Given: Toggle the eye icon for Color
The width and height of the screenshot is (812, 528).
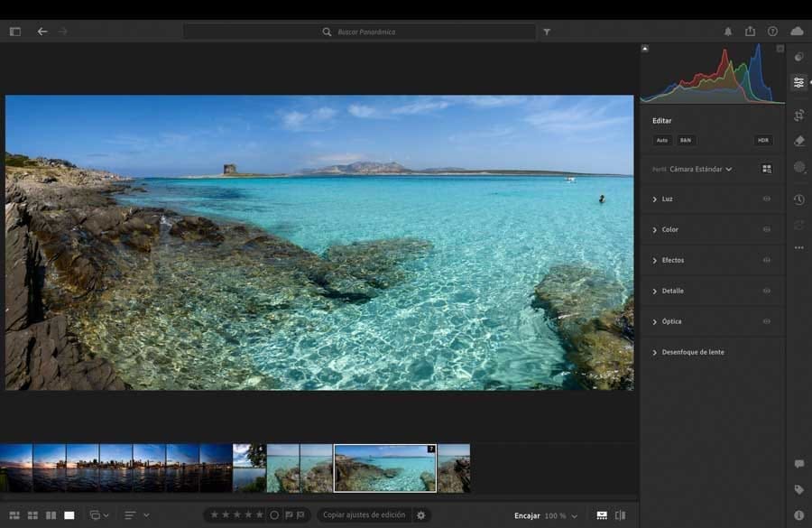Looking at the screenshot, I should pyautogui.click(x=767, y=229).
